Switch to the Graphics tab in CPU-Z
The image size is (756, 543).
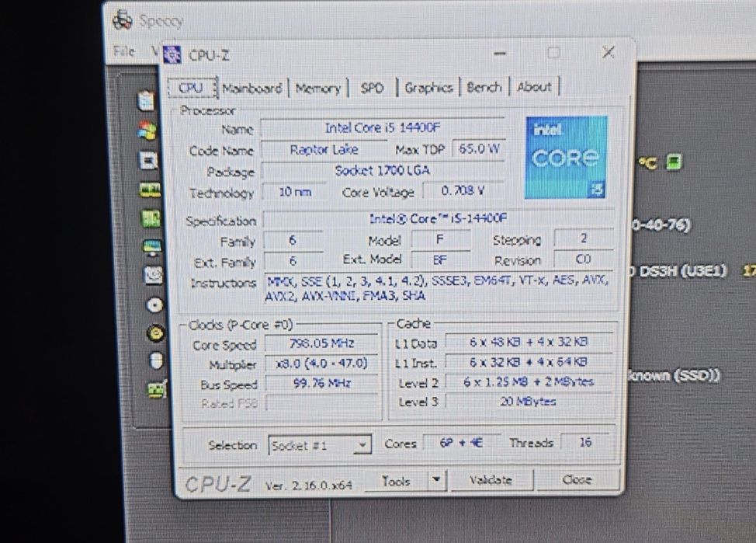428,88
